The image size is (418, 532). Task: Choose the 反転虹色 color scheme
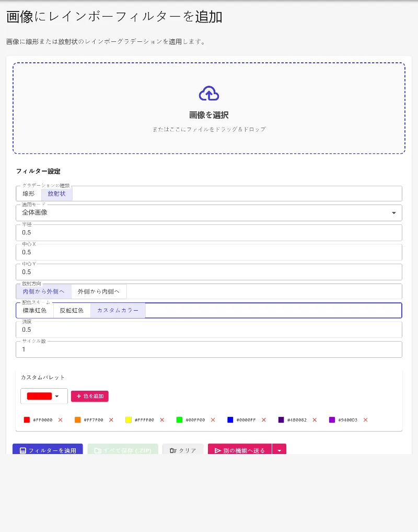(72, 310)
